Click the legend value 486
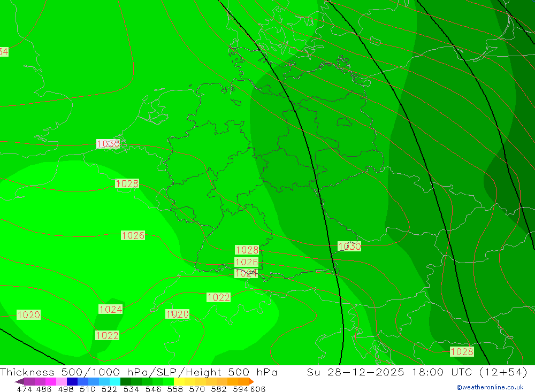 click(x=44, y=389)
